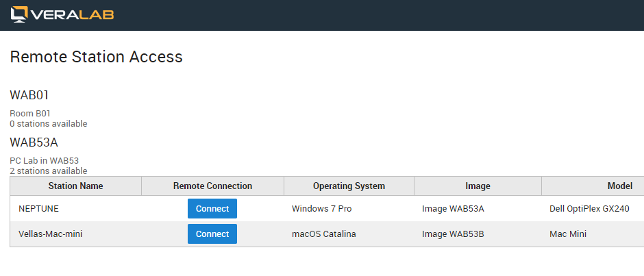The width and height of the screenshot is (644, 276).
Task: Click the Image column header
Action: [478, 186]
